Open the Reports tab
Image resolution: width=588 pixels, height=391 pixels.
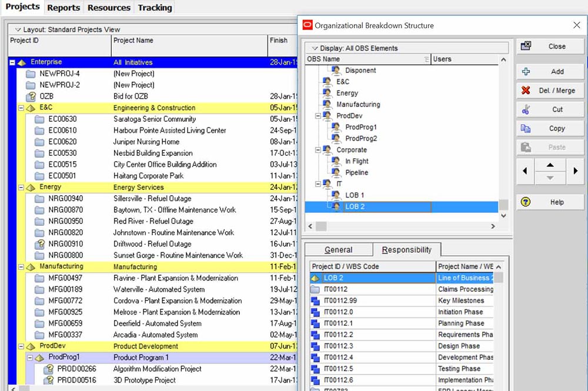click(64, 8)
